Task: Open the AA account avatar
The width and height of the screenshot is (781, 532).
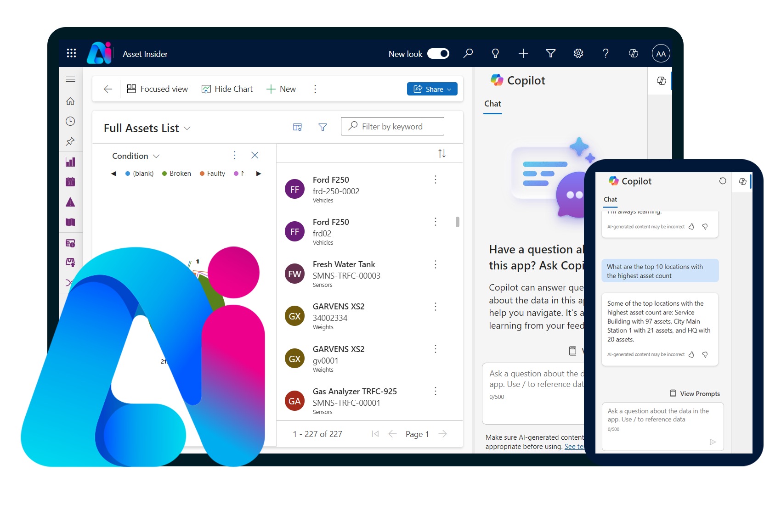Action: pos(661,54)
